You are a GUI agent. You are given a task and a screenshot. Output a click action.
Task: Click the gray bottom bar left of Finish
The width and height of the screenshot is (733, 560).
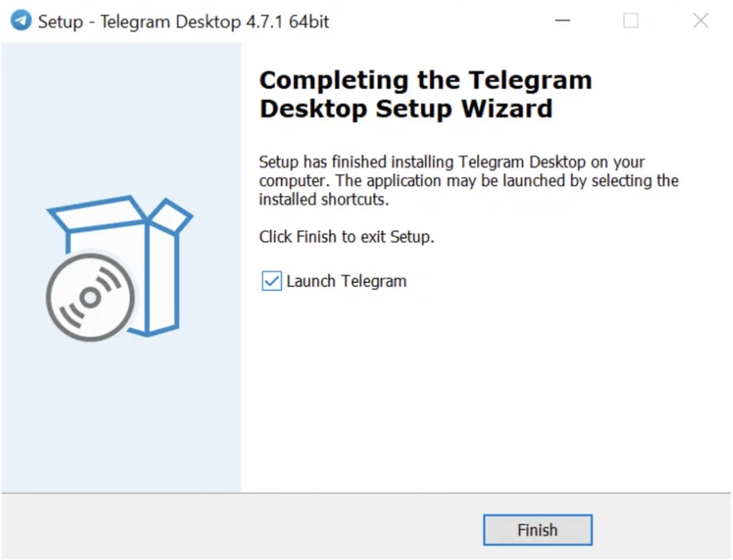(x=242, y=528)
